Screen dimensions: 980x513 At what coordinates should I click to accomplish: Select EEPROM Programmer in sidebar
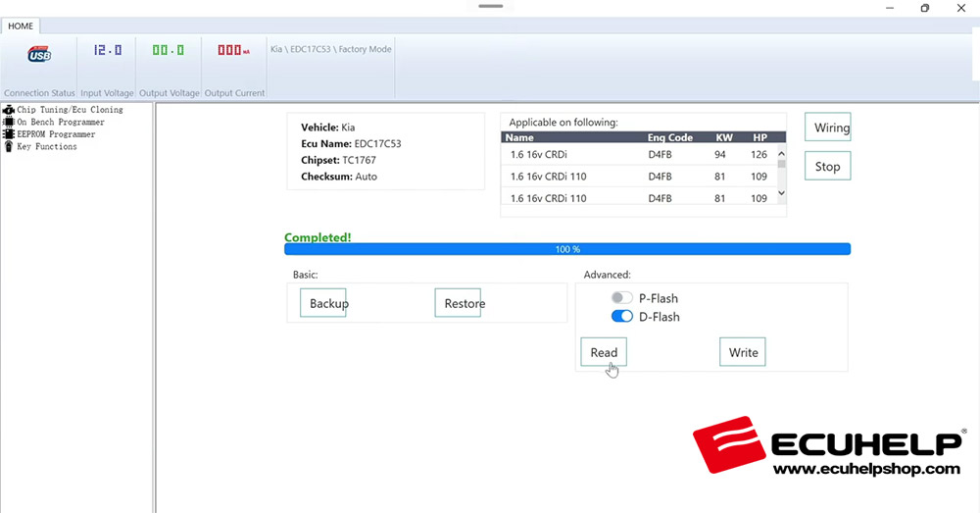point(56,133)
